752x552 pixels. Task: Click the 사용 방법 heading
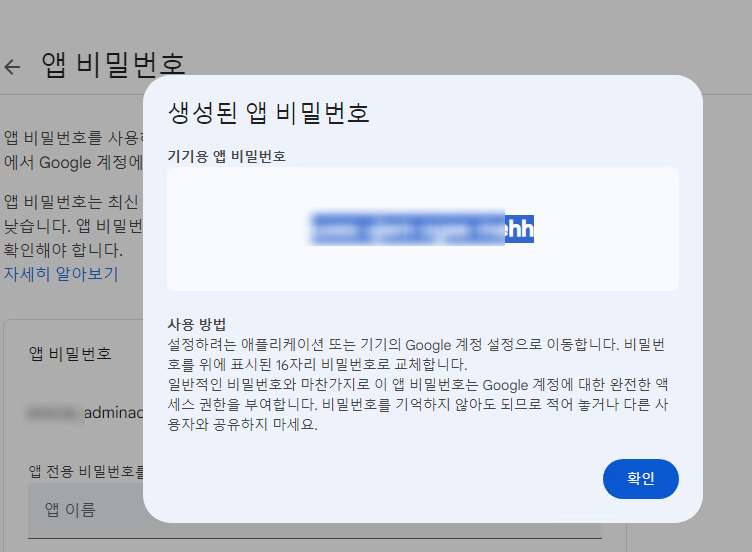click(x=197, y=325)
